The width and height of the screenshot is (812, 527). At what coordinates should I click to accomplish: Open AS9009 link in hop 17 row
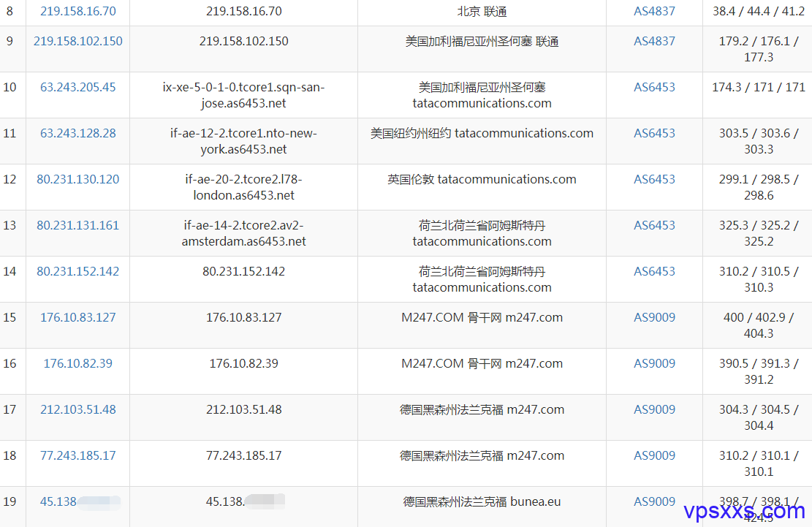point(654,410)
